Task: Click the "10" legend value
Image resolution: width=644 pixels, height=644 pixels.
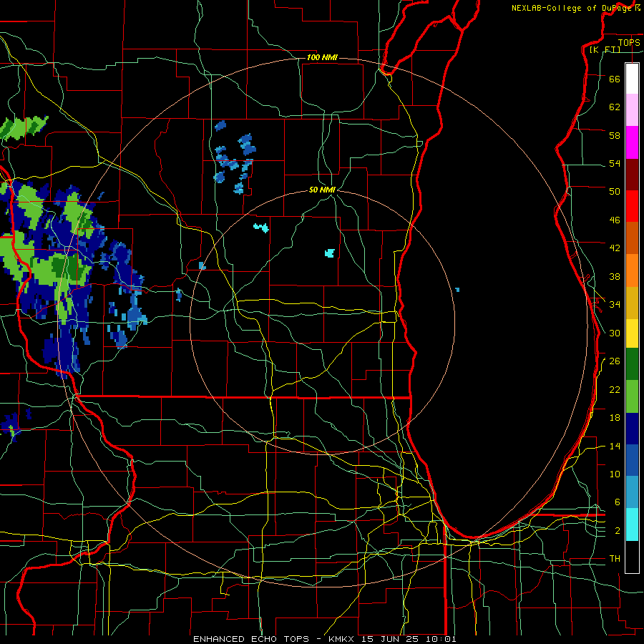Action: click(x=615, y=474)
